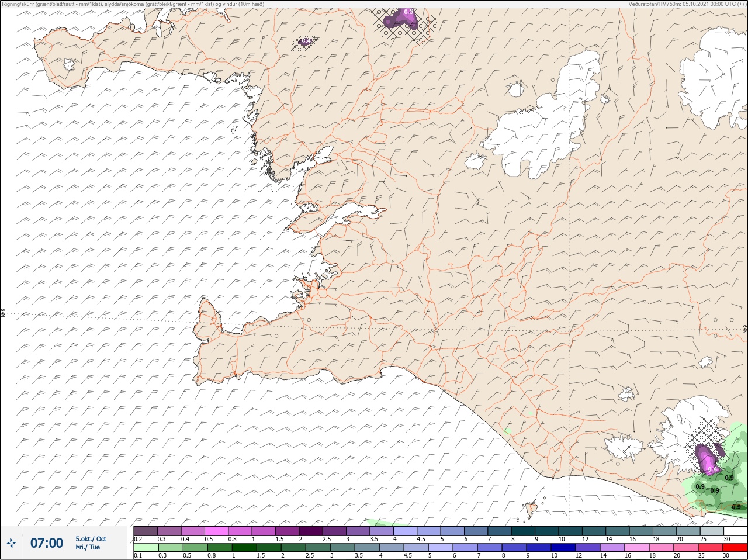Select the pale gray snow swatch between 25 and 30

712,531
